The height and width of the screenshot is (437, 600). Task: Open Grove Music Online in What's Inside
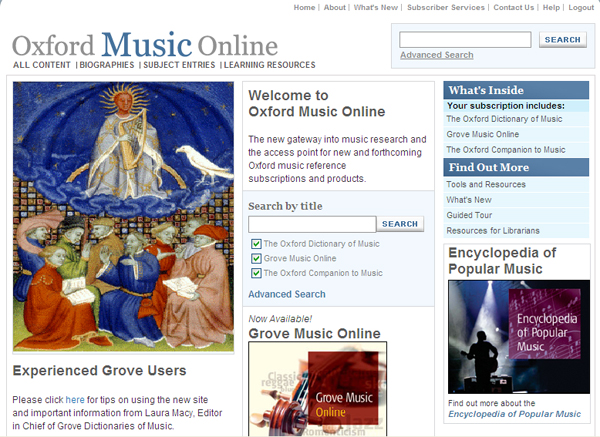point(483,134)
